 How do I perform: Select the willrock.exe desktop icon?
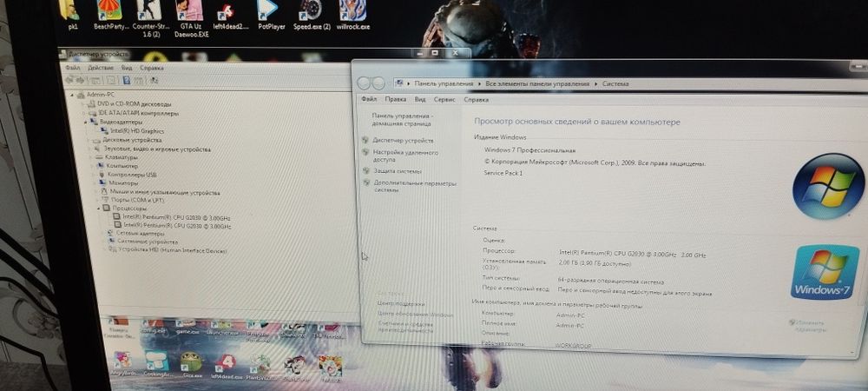352,15
